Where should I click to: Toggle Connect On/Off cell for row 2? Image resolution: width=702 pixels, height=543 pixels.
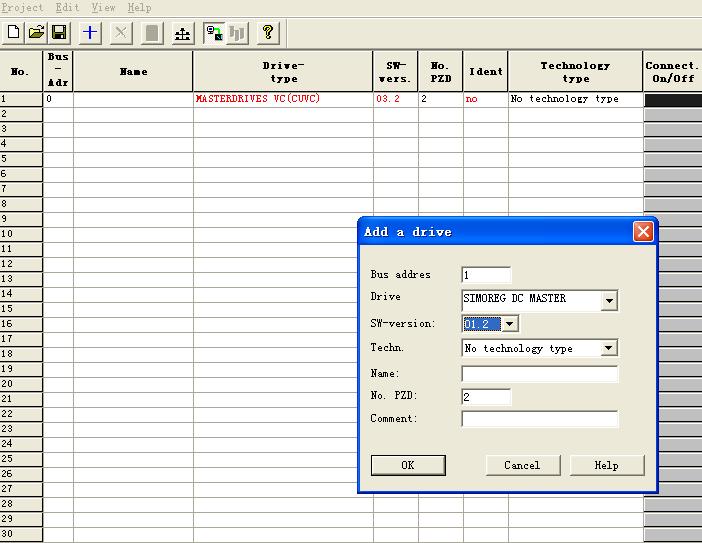click(673, 115)
